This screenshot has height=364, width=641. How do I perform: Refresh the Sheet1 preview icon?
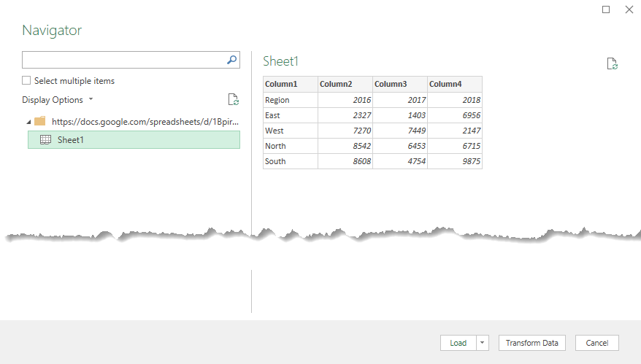click(x=612, y=63)
